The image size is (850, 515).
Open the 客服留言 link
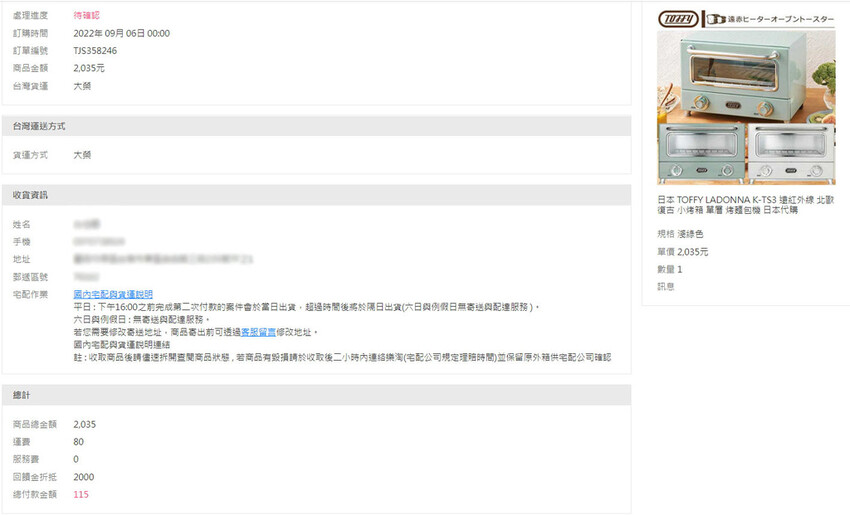point(258,332)
